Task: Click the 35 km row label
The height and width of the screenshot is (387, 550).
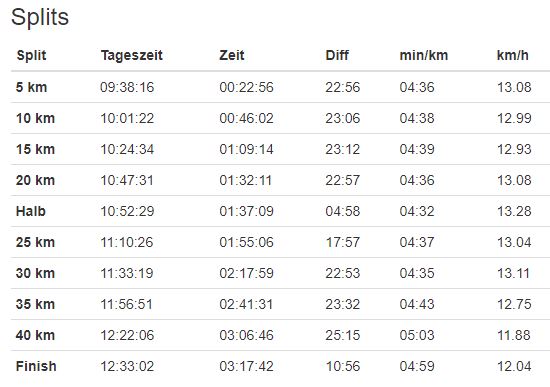Action: pyautogui.click(x=35, y=304)
